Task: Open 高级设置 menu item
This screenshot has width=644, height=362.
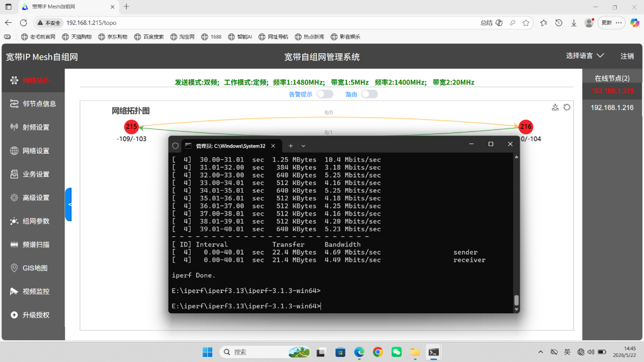Action: point(33,197)
